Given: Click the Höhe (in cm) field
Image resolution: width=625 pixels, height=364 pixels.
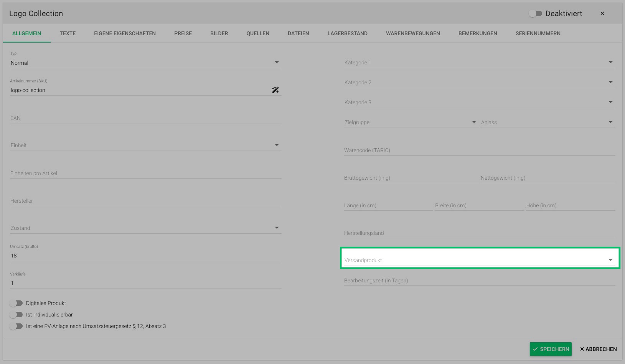Looking at the screenshot, I should (571, 205).
